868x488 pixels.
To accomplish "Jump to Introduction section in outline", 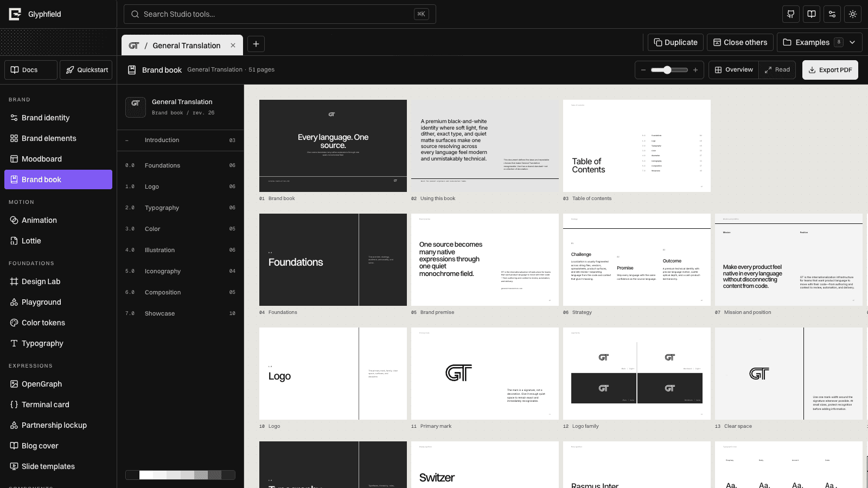I will pos(180,140).
